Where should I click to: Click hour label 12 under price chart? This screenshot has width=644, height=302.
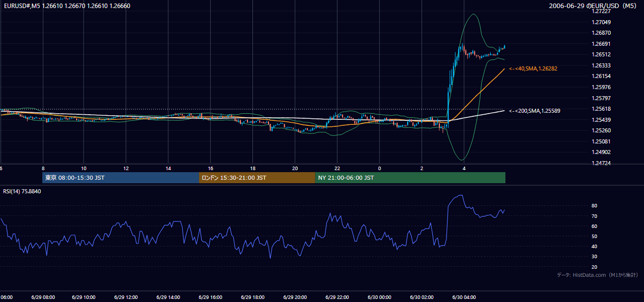(x=126, y=168)
